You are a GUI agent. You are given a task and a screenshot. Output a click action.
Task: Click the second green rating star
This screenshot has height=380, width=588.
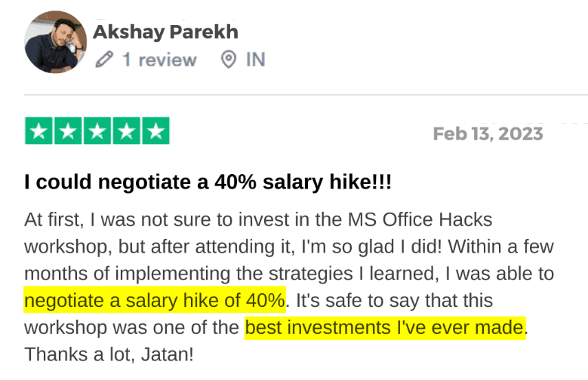[x=68, y=131]
